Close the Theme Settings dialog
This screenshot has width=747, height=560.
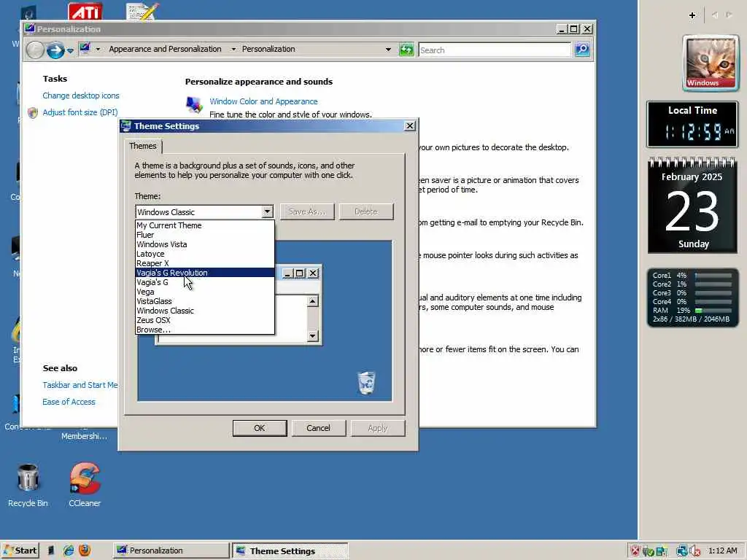click(x=410, y=125)
